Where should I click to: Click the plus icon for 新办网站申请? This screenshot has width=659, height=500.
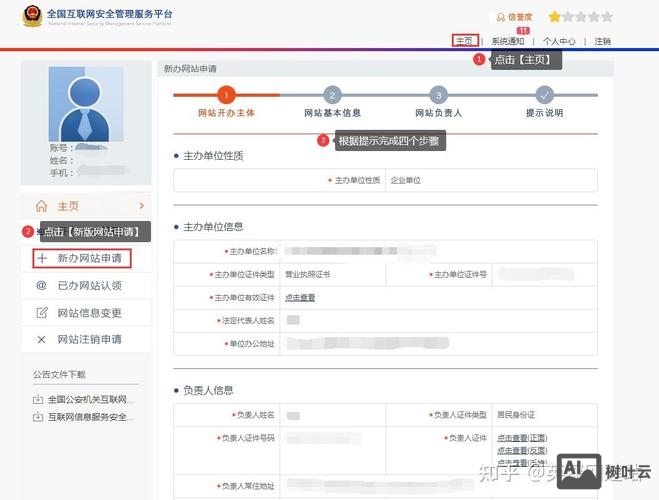[42, 258]
